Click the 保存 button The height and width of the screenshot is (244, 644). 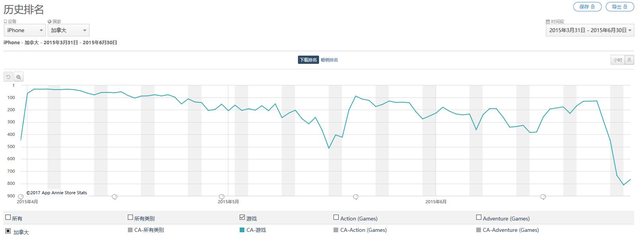[x=587, y=7]
